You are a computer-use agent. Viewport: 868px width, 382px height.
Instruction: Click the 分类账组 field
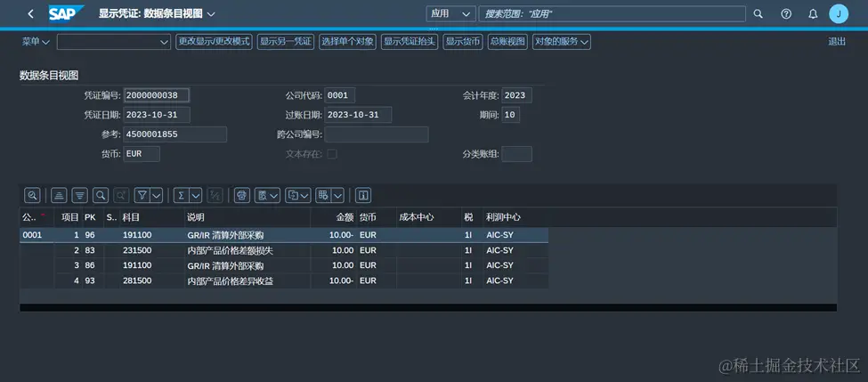pyautogui.click(x=516, y=154)
